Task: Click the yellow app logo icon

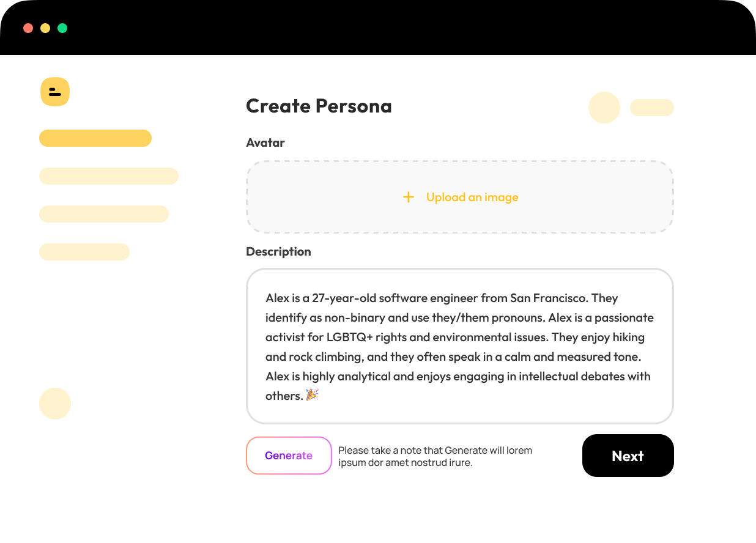Action: pos(55,92)
